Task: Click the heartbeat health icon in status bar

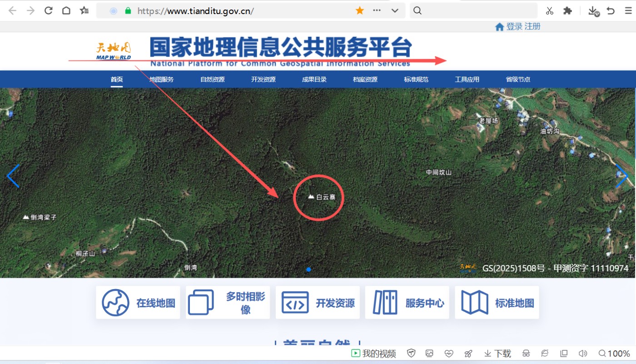Action: (x=449, y=354)
